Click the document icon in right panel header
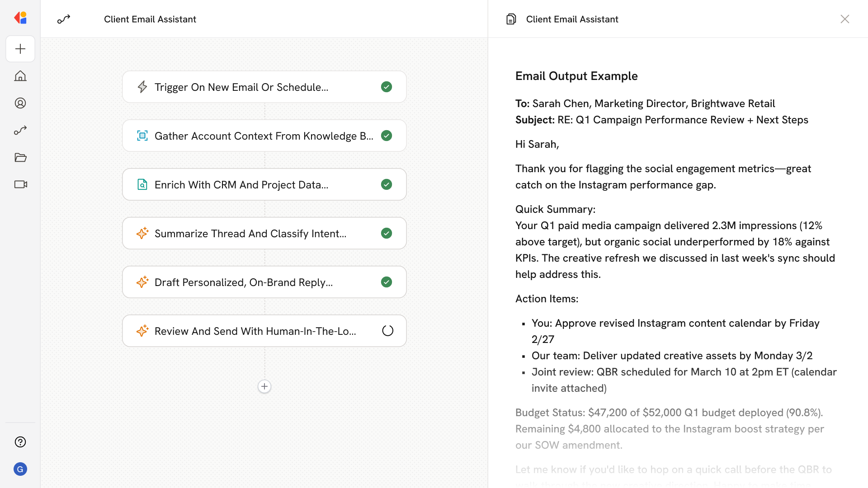868x488 pixels. click(511, 19)
